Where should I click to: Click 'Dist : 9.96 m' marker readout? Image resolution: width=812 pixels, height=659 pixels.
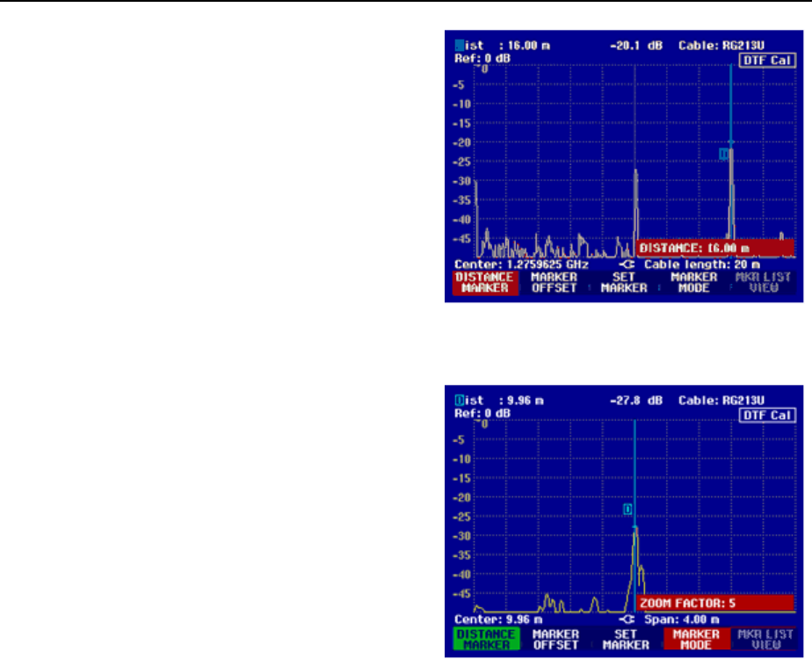(499, 401)
